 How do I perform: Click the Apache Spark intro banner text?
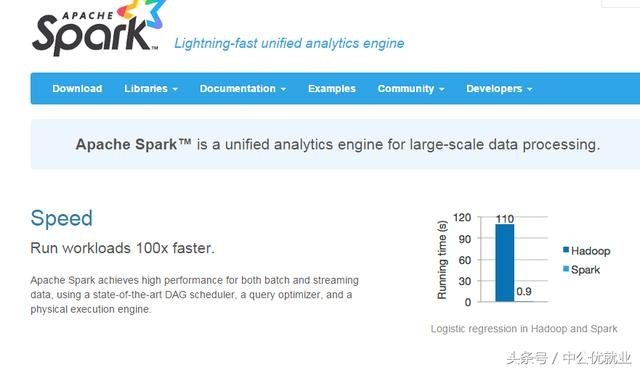point(338,144)
